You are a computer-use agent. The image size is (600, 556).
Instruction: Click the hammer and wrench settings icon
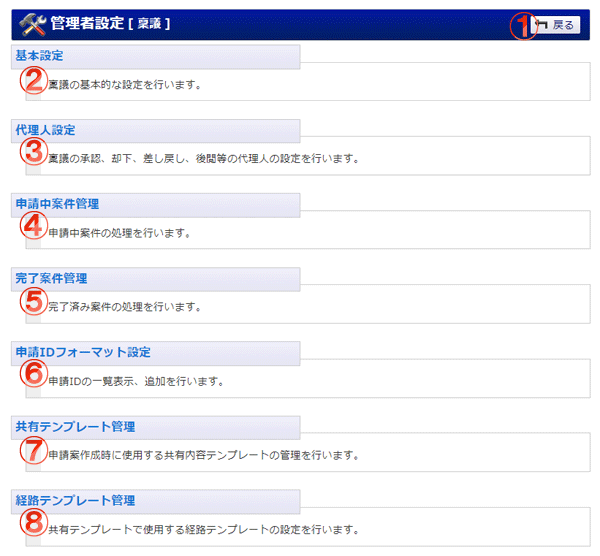coord(33,24)
